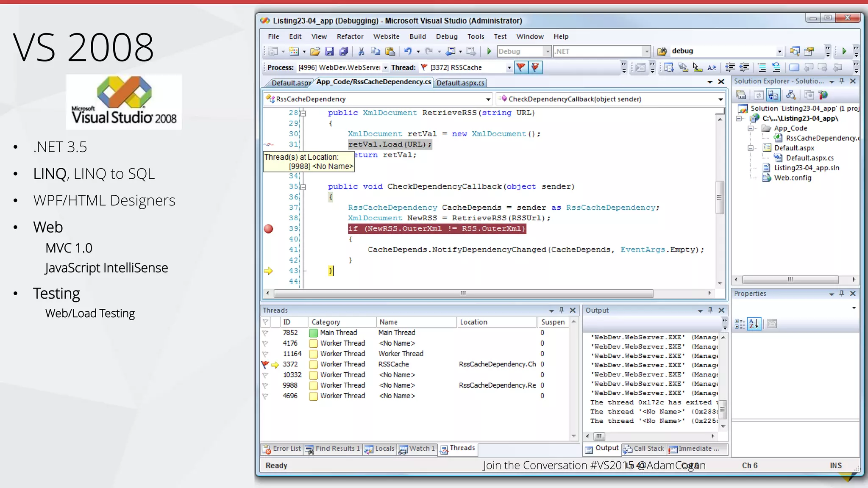Select Web.config in Solution Explorer
Viewport: 868px width, 488px height.
[793, 178]
